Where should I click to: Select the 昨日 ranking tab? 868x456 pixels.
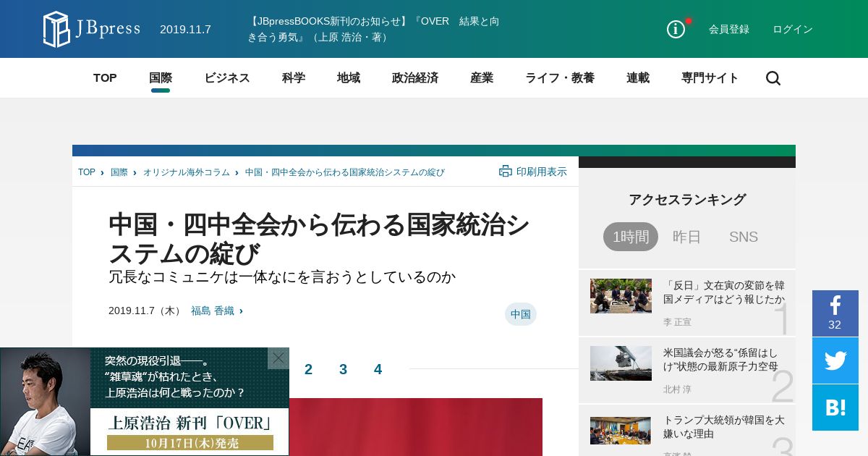coord(687,237)
